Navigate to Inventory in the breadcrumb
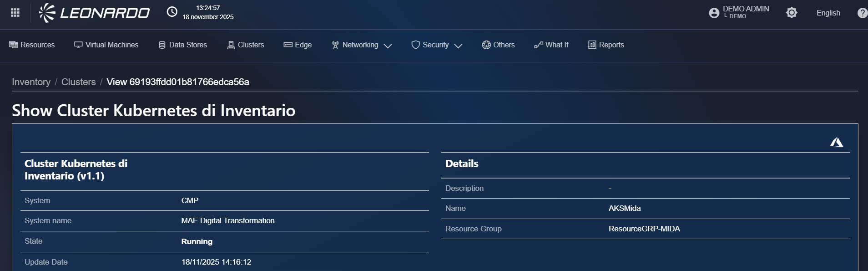 click(x=31, y=82)
